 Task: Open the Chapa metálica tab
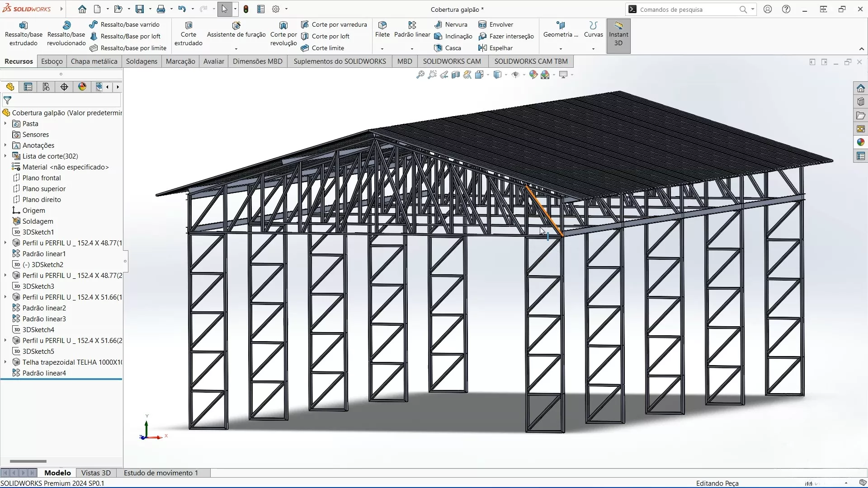tap(94, 61)
